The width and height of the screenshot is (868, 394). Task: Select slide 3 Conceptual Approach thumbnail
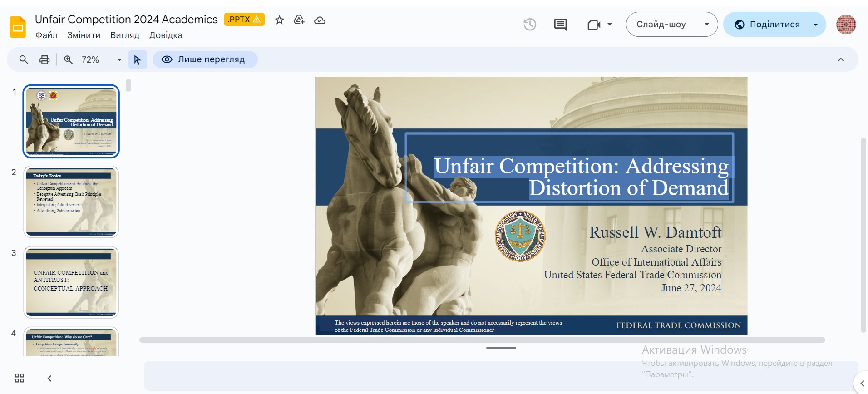click(71, 282)
